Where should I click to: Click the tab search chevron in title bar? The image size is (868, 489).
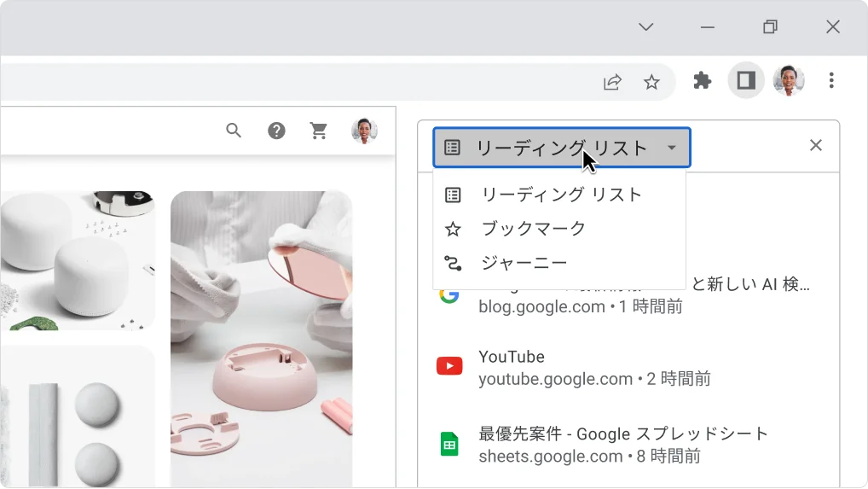646,26
